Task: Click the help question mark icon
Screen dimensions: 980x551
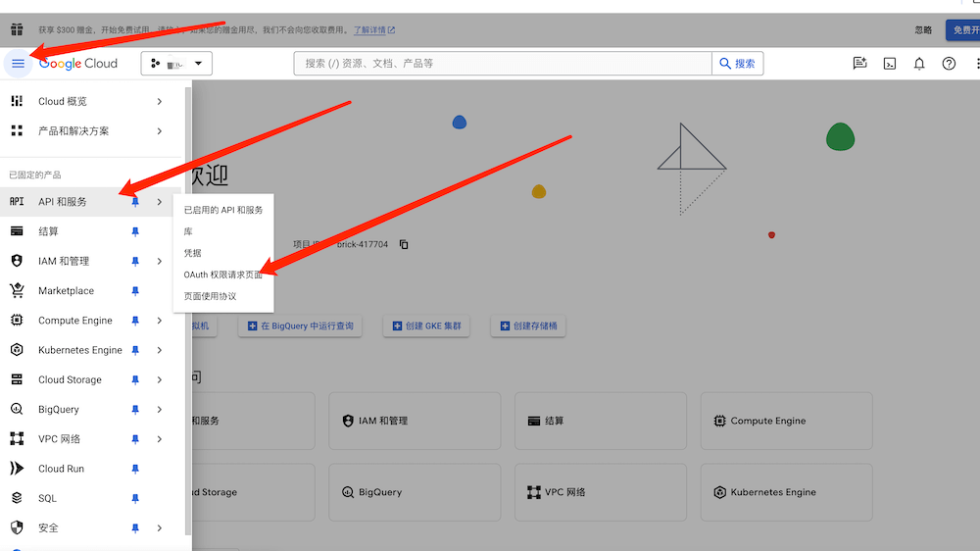Action: coord(949,64)
